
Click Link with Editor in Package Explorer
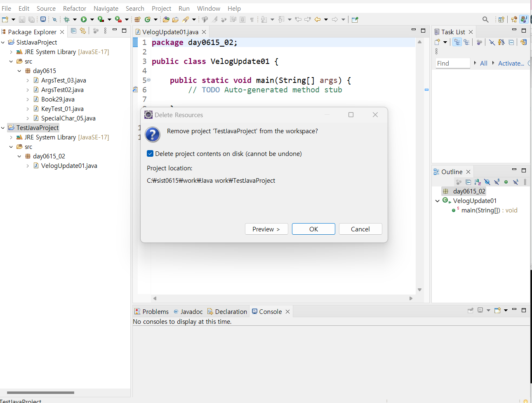pos(83,31)
